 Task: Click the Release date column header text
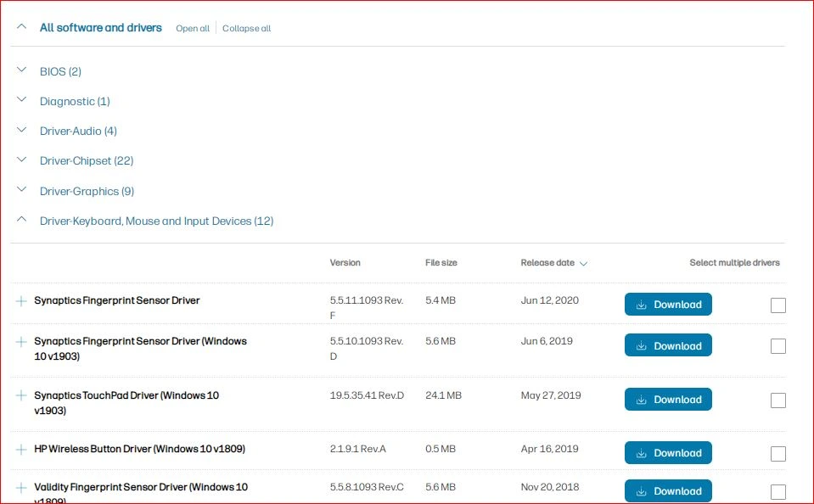547,263
